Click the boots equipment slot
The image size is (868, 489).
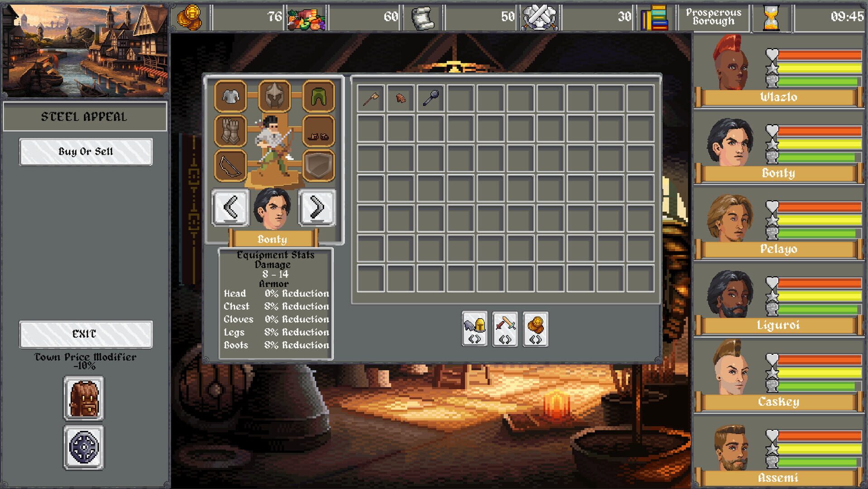click(x=318, y=130)
